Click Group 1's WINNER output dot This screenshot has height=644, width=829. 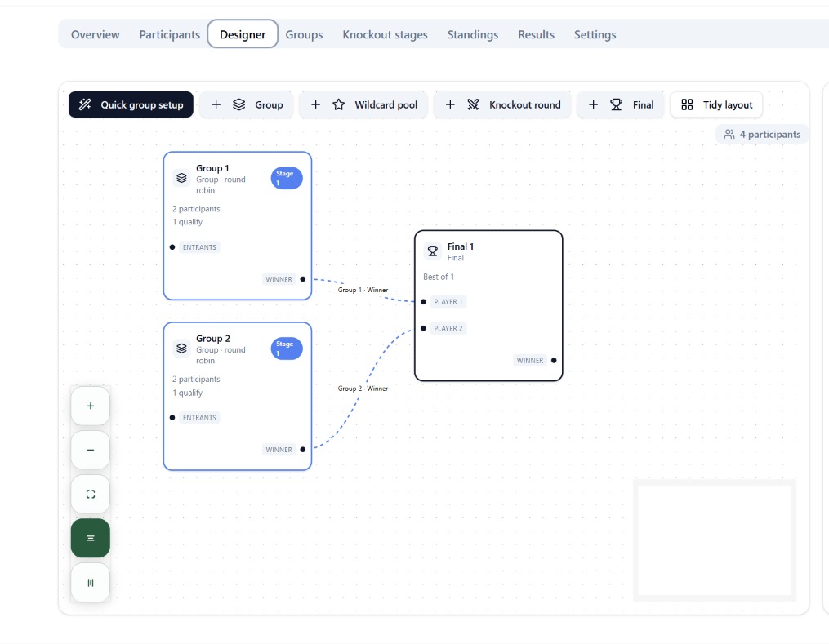(303, 279)
